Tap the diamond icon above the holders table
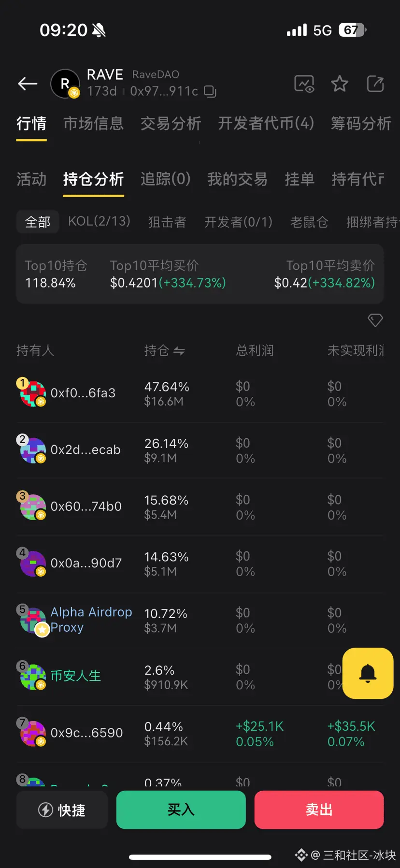The image size is (400, 868). tap(375, 320)
